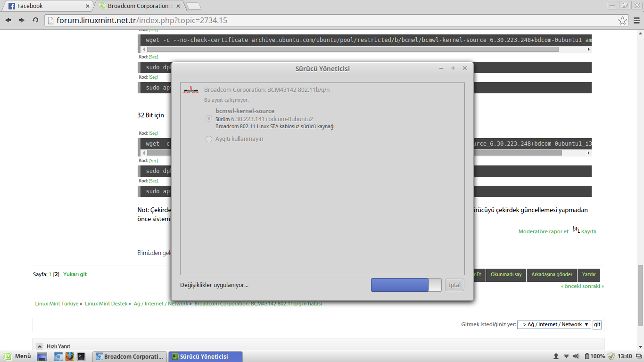644x362 pixels.
Task: Open the terminal from the panel
Action: 81,356
